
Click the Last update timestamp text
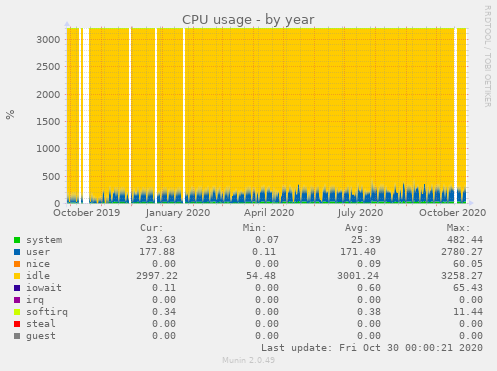point(372,348)
